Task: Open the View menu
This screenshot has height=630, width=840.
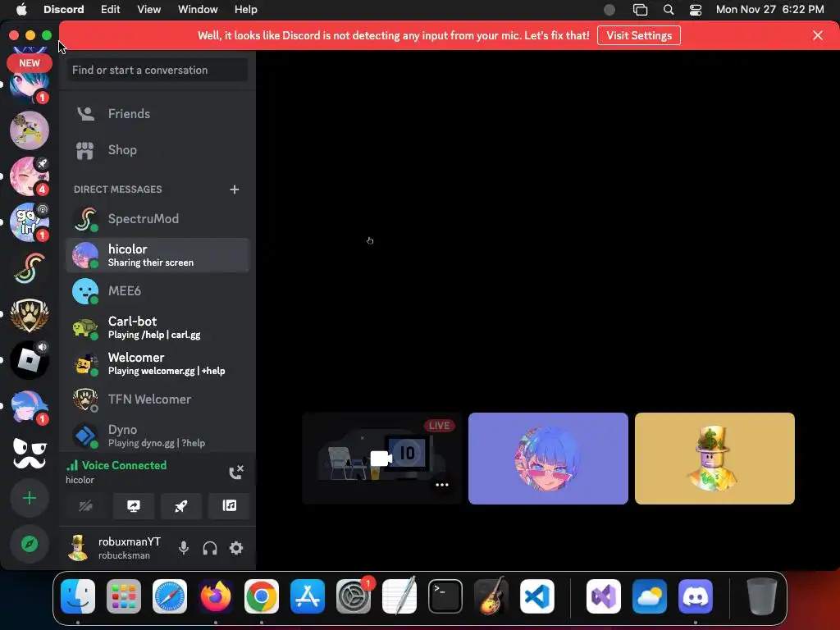Action: click(149, 10)
